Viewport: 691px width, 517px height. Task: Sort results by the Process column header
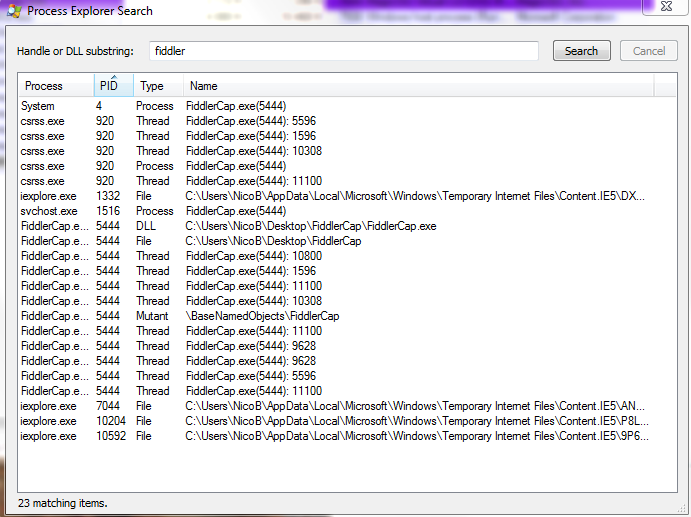point(56,86)
